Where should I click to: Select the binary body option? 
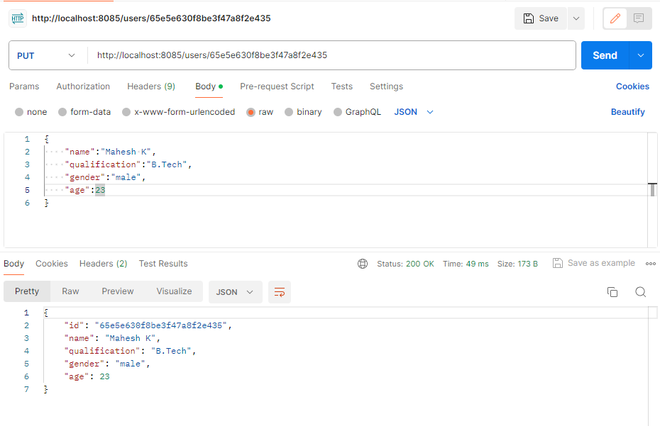[x=290, y=112]
